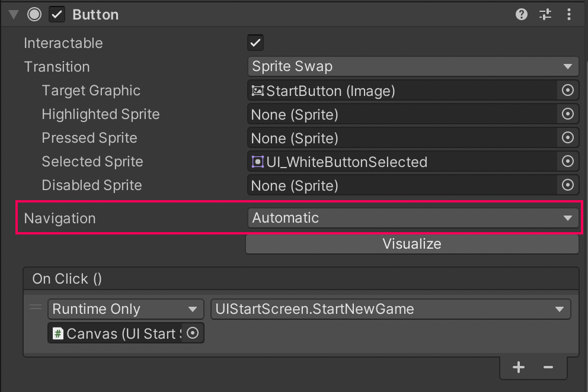Image resolution: width=588 pixels, height=392 pixels.
Task: Remove the selected On Click event
Action: coord(548,368)
